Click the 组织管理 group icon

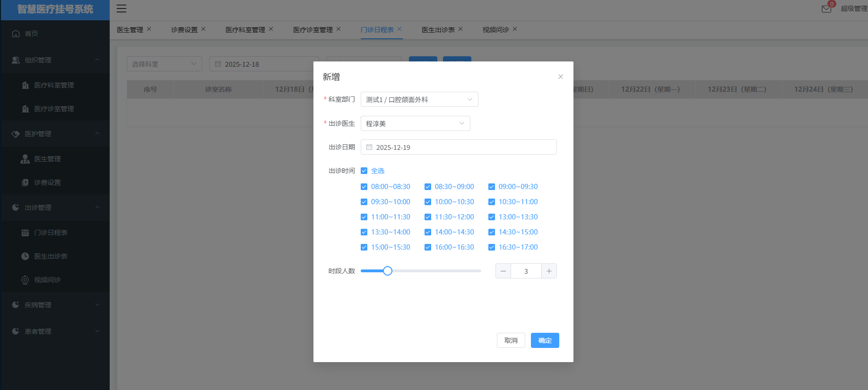tap(16, 60)
